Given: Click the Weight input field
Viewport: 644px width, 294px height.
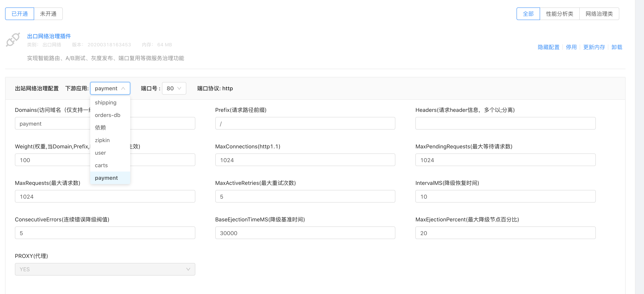Looking at the screenshot, I should 105,160.
